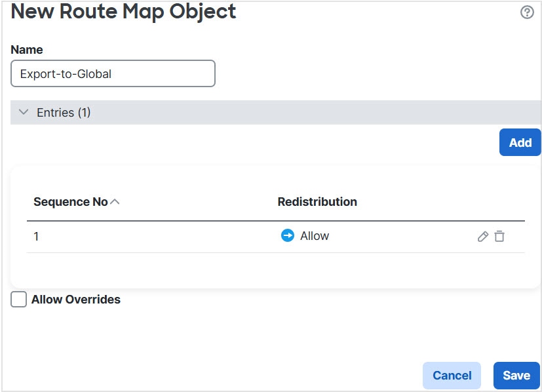Enable the Allow Overrides checkbox

coord(19,300)
